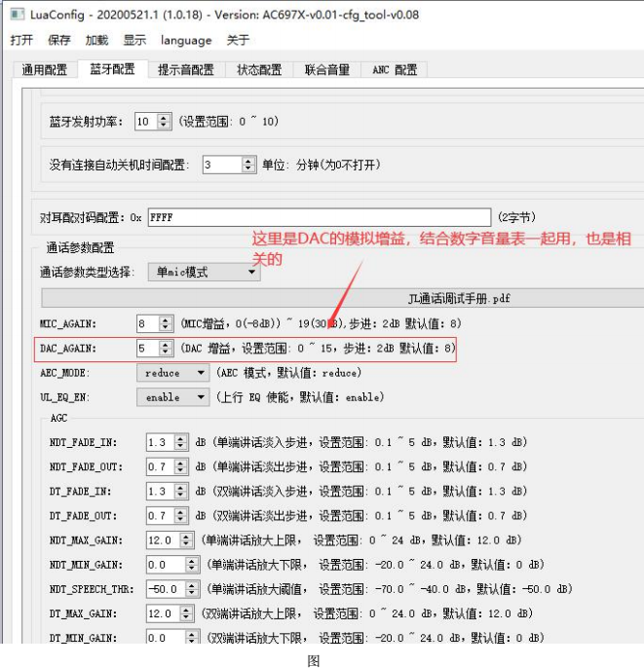644x668 pixels.
Task: Adjust the MIC_AGAIN spinner arrows
Action: (x=166, y=323)
